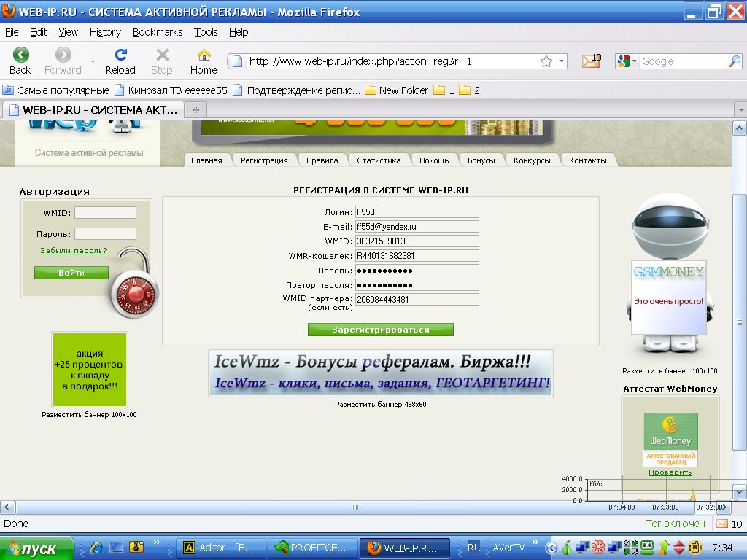The image size is (747, 560).
Task: Follow the Забыли пароль? link
Action: 74,251
